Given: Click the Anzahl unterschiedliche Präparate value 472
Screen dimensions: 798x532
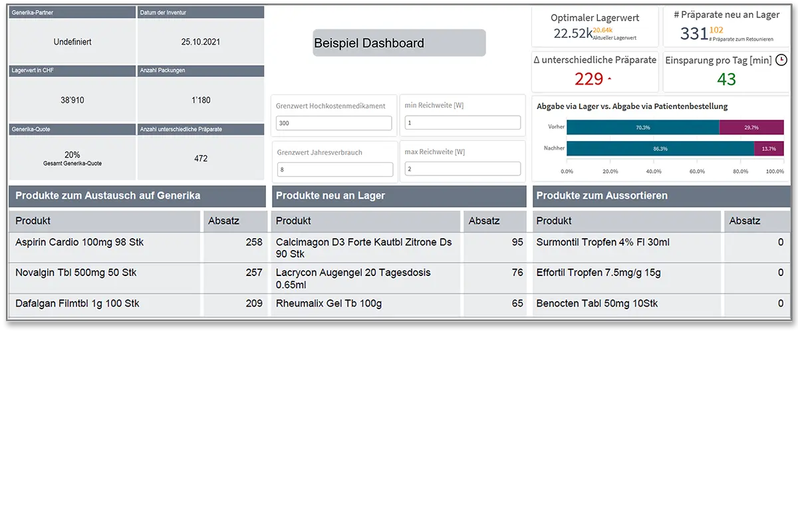Looking at the screenshot, I should (201, 158).
